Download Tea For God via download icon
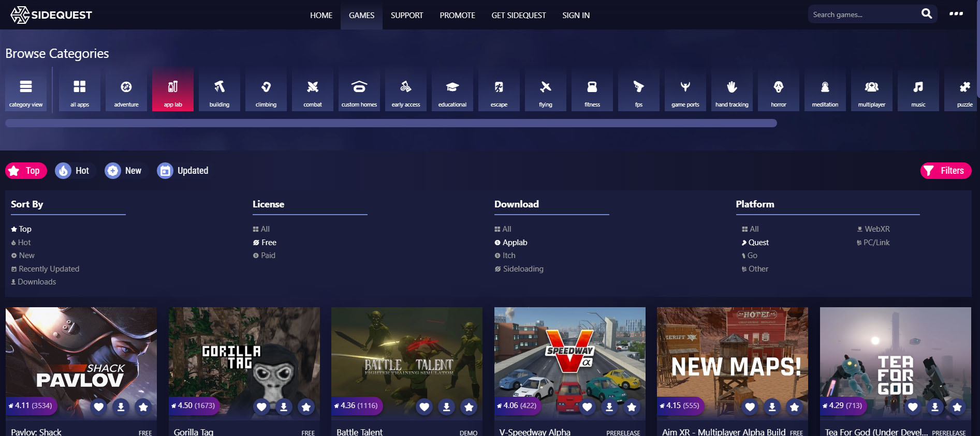Image resolution: width=980 pixels, height=436 pixels. click(935, 407)
